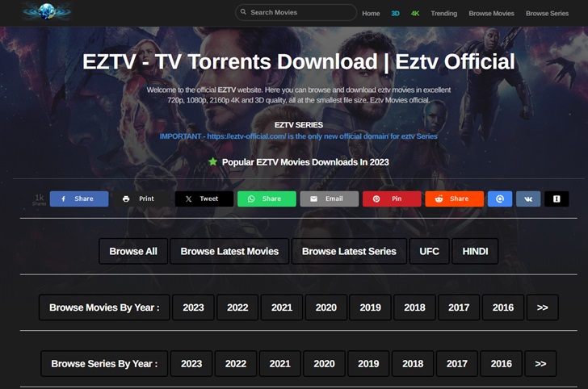This screenshot has height=389, width=588.
Task: Print the page via Print button
Action: pyautogui.click(x=142, y=199)
